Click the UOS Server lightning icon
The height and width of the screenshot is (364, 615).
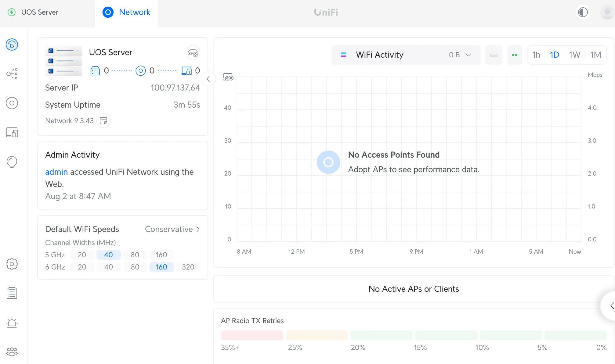12,12
